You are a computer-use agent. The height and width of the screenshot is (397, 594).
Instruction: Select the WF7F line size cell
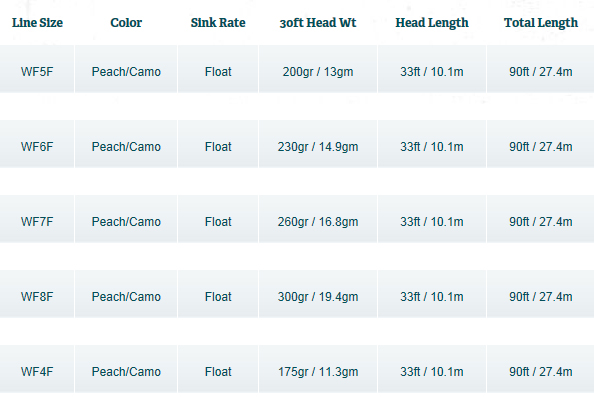(x=37, y=219)
